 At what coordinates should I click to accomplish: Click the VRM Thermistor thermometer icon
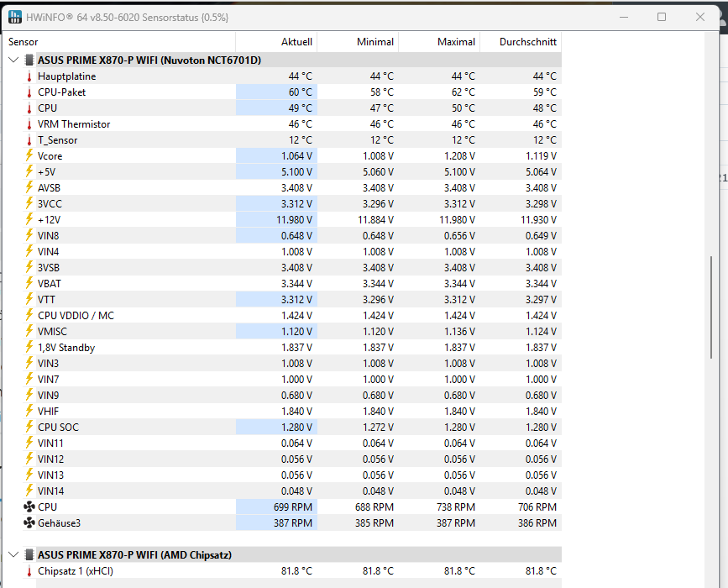point(29,124)
